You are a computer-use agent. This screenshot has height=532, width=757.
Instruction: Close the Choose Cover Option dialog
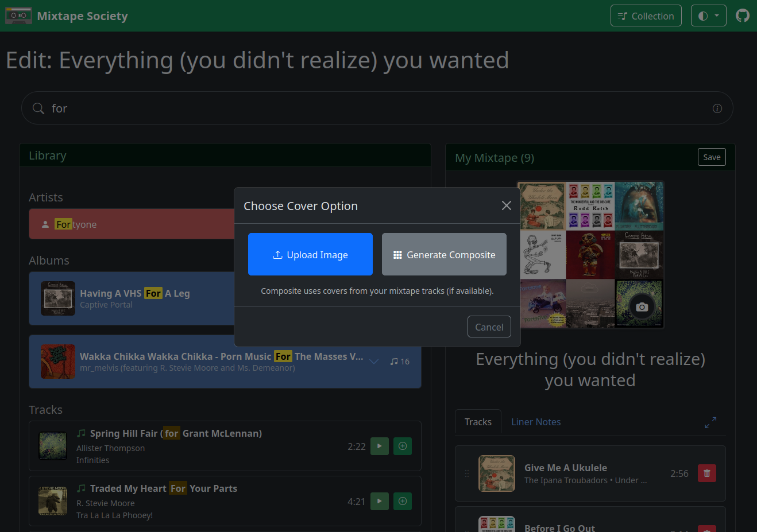pyautogui.click(x=506, y=205)
